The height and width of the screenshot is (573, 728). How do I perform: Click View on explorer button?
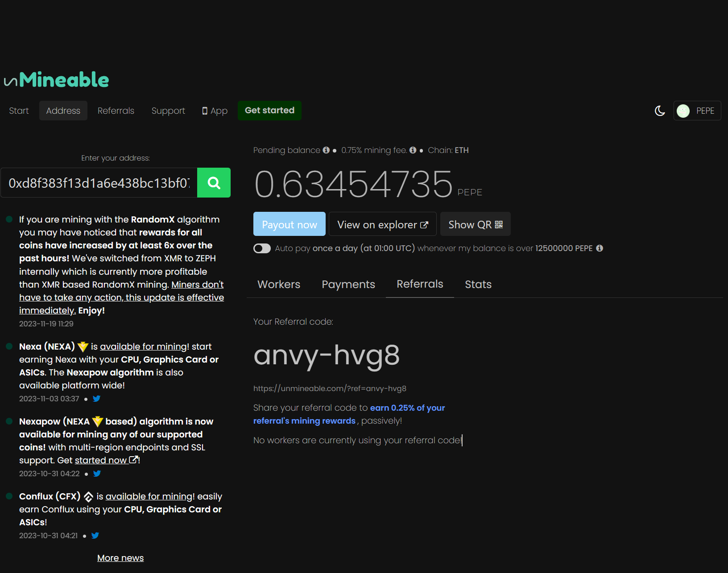point(383,224)
